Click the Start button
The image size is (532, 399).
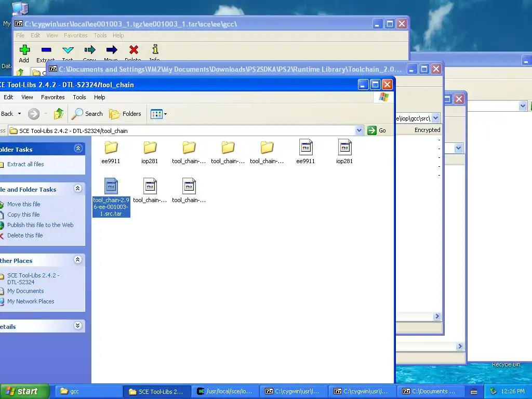click(x=24, y=391)
